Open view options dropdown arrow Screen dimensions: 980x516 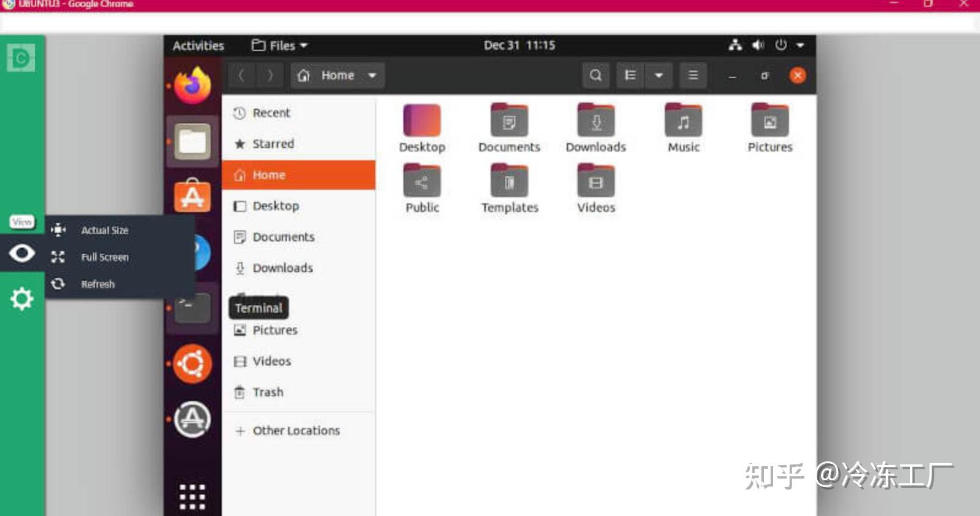[659, 76]
